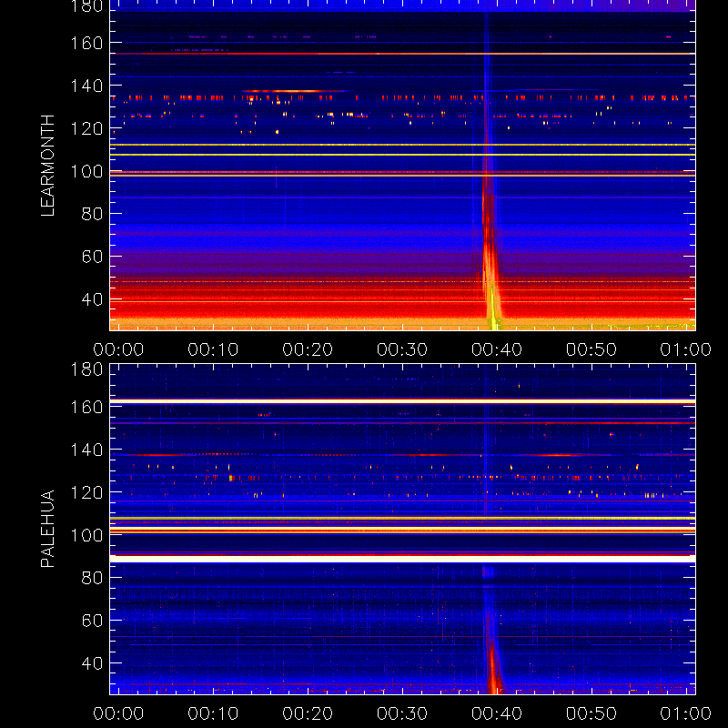The height and width of the screenshot is (728, 728).
Task: Click 00:50 time label under Learmonth plot
Action: [591, 349]
